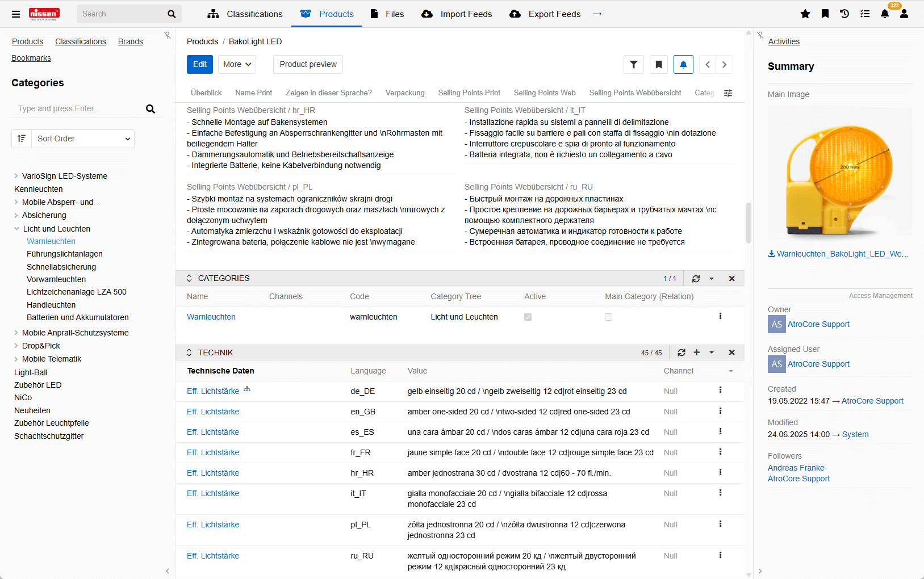Click the BakoLight LED main image thumbnail
The width and height of the screenshot is (924, 579).
(839, 174)
